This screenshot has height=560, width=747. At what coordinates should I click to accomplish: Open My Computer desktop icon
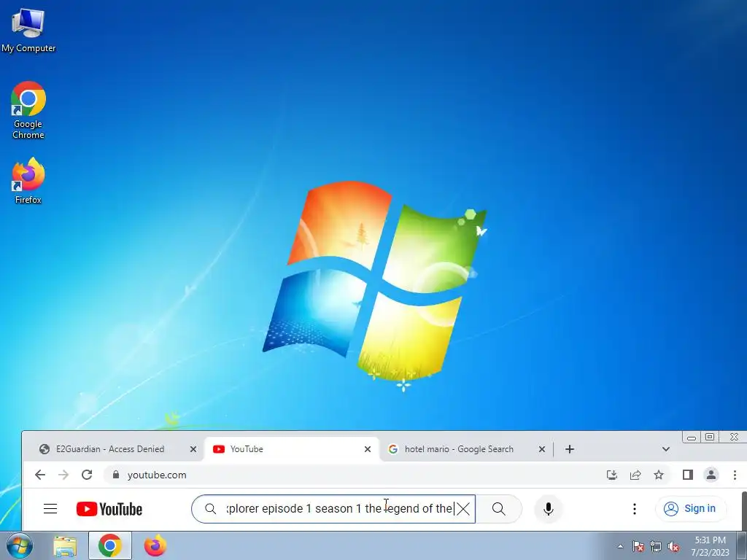pyautogui.click(x=28, y=30)
